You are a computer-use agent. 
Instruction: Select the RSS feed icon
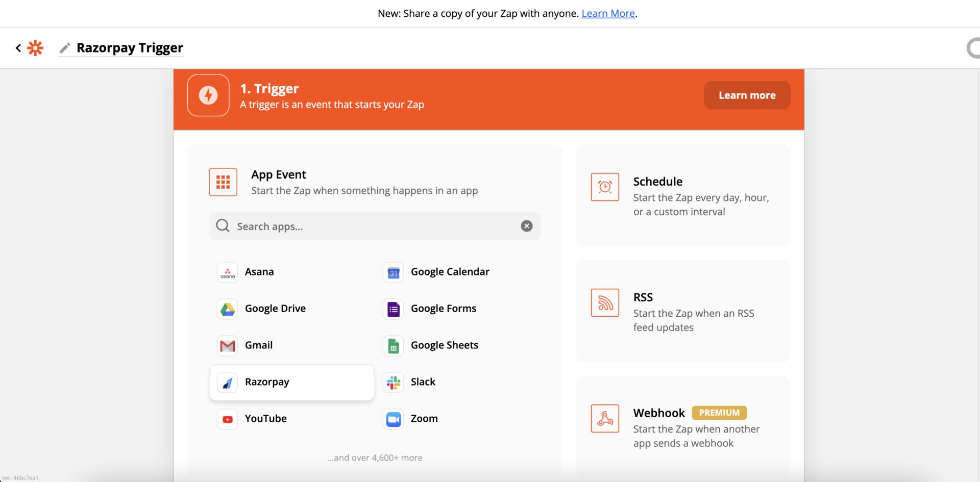pos(605,302)
